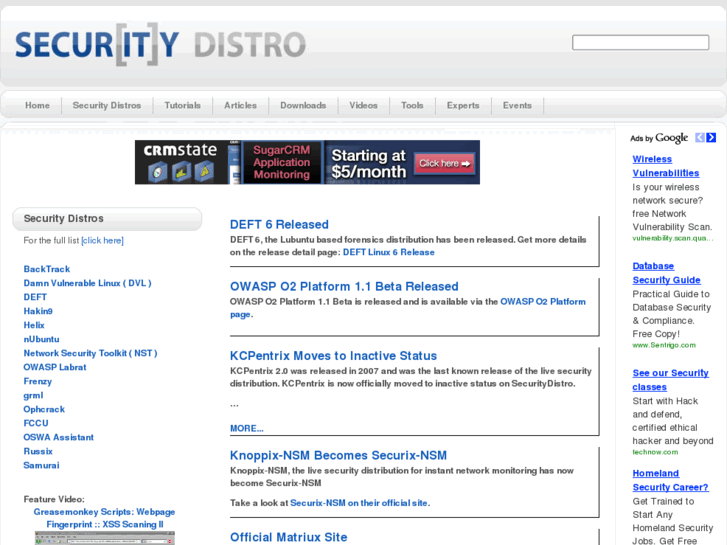Image resolution: width=727 pixels, height=545 pixels.
Task: Click the feature video thumbnail
Action: click(105, 539)
